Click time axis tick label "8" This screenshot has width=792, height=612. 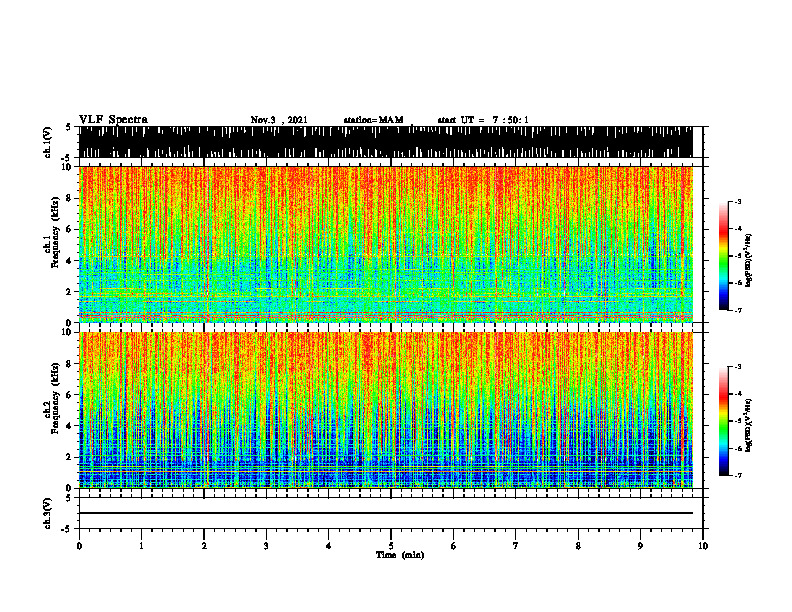[578, 546]
